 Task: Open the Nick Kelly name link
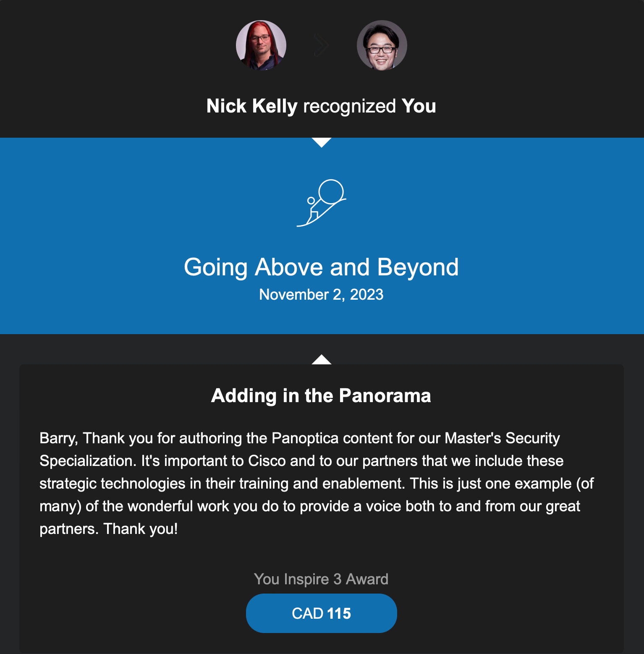pos(252,106)
